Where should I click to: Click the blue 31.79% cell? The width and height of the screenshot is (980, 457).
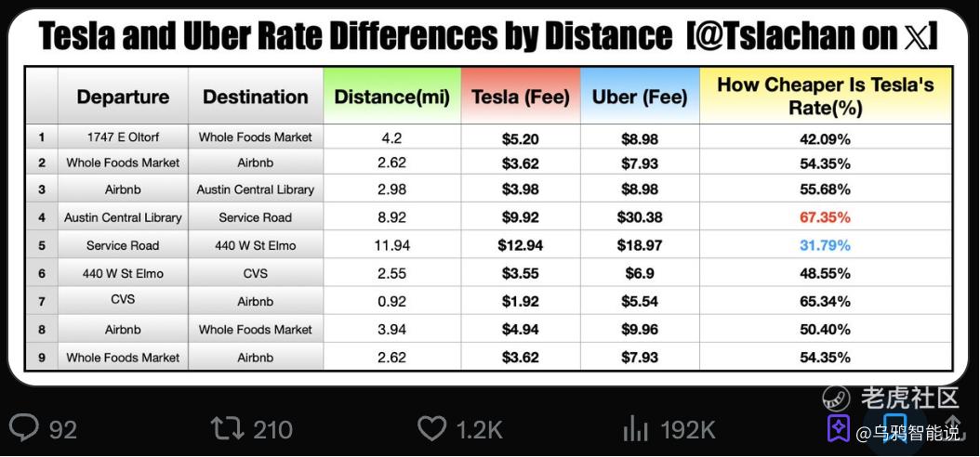coord(825,245)
